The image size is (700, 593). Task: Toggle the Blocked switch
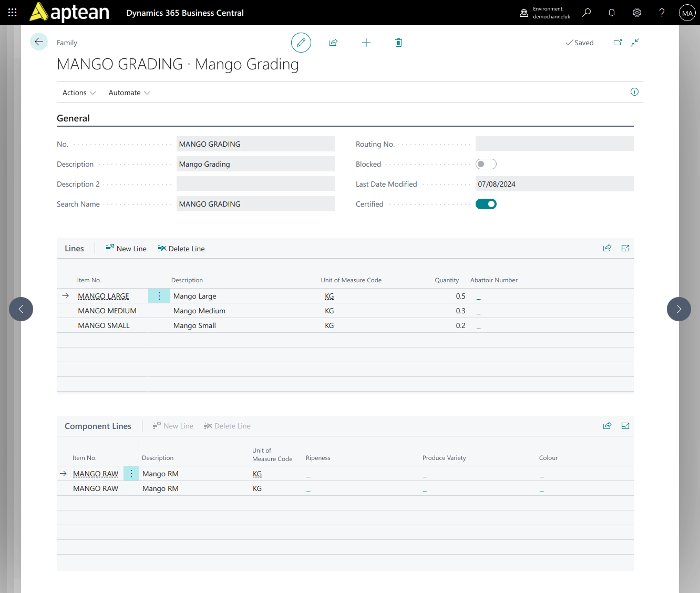pyautogui.click(x=486, y=164)
